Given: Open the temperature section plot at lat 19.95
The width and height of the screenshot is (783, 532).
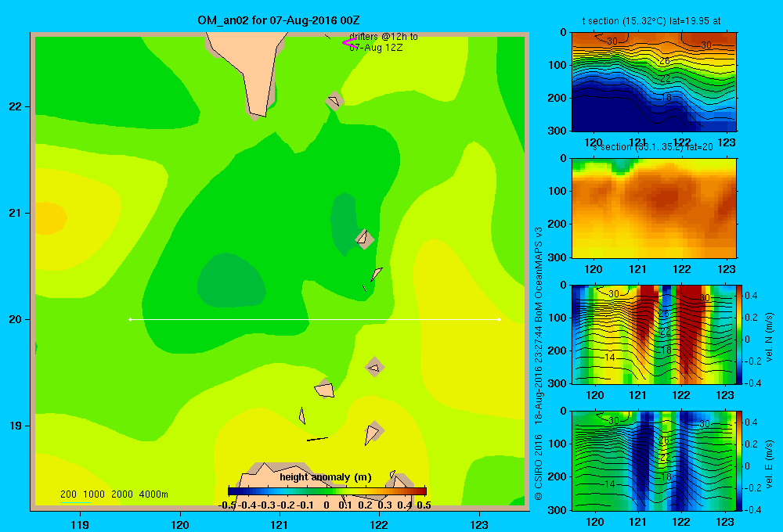Looking at the screenshot, I should click(654, 82).
